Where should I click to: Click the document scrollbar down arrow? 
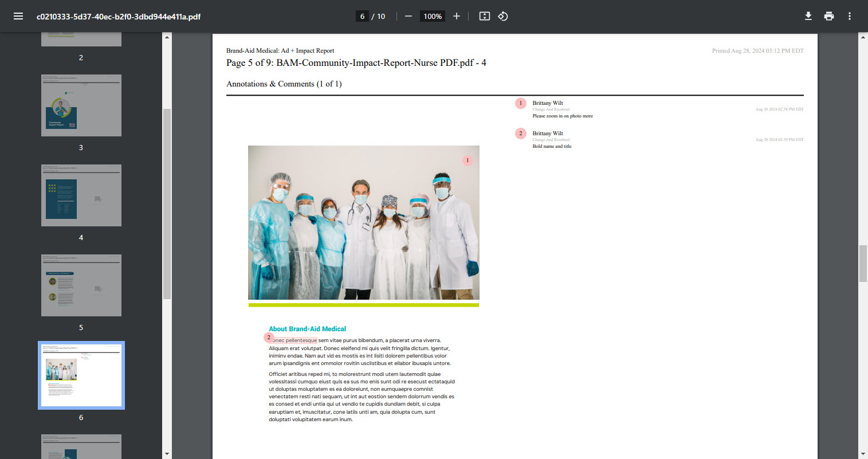tap(863, 454)
